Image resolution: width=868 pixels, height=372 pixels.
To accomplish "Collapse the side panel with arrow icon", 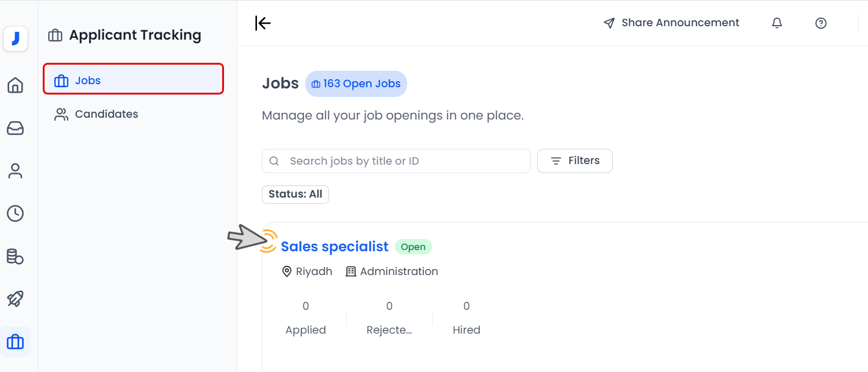I will click(262, 23).
